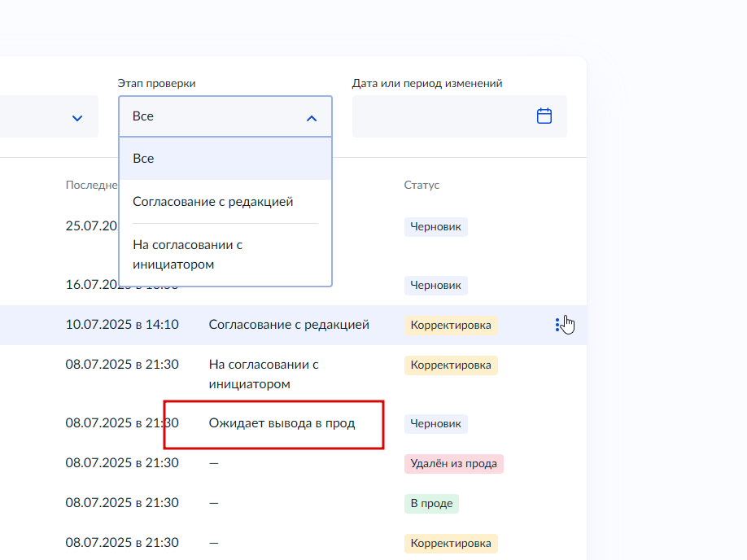Image resolution: width=747 pixels, height=560 pixels.
Task: Open three-dot menu for 10.07.2025 row
Action: [557, 325]
